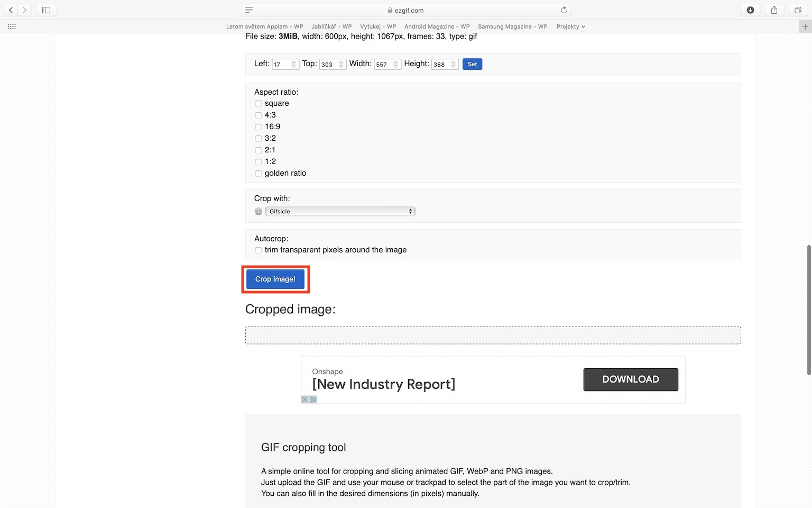Go back to the previous page

pos(11,10)
